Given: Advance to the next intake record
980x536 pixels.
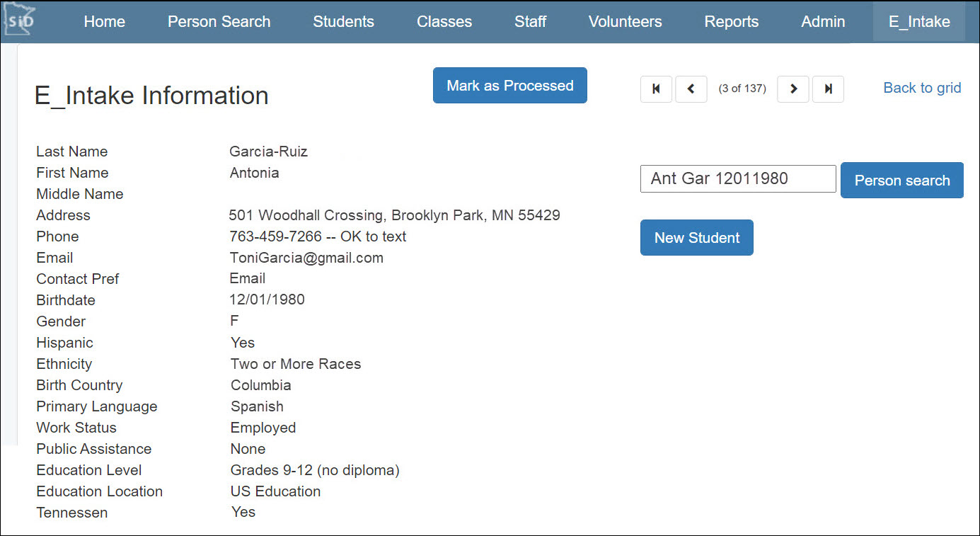Looking at the screenshot, I should coord(792,89).
